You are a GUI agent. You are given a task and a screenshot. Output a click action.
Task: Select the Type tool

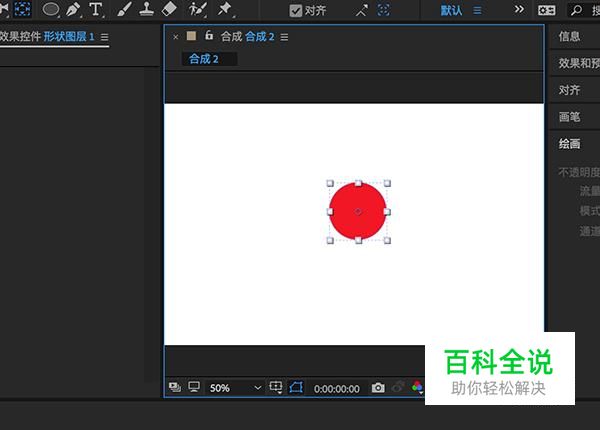[96, 9]
